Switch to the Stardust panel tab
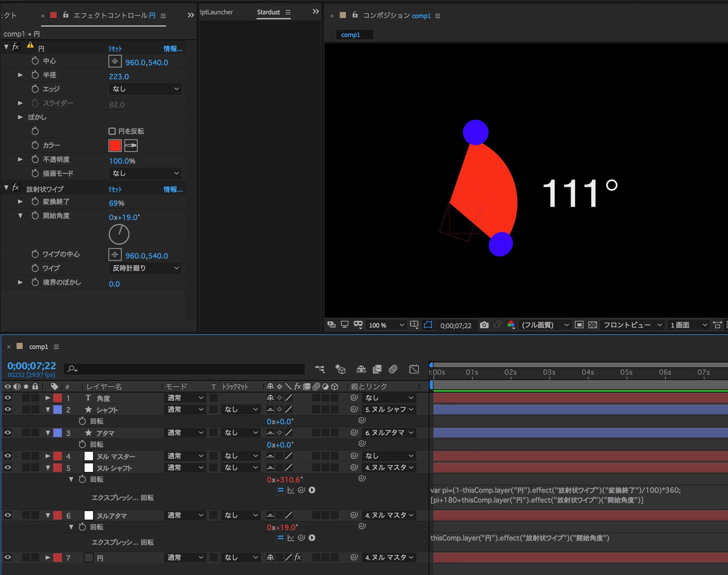 point(268,13)
